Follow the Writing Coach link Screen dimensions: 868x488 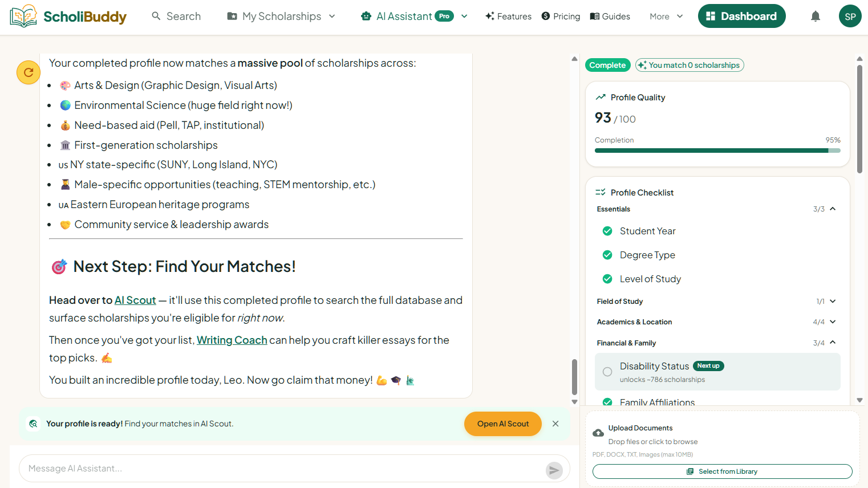click(x=232, y=340)
